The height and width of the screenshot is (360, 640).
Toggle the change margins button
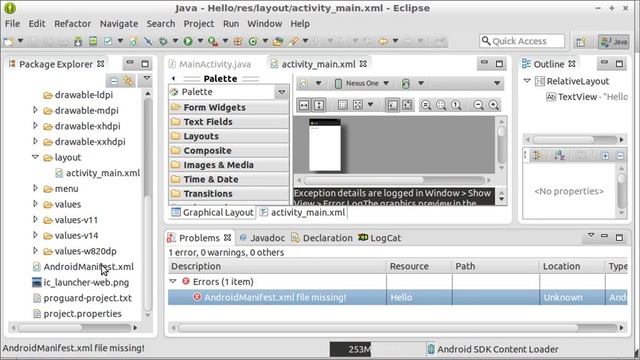[x=342, y=105]
